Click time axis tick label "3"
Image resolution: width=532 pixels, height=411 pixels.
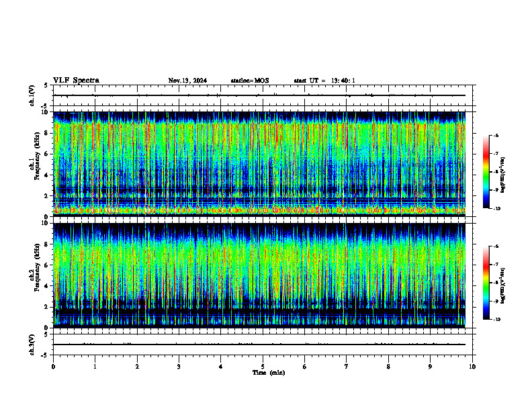point(179,367)
